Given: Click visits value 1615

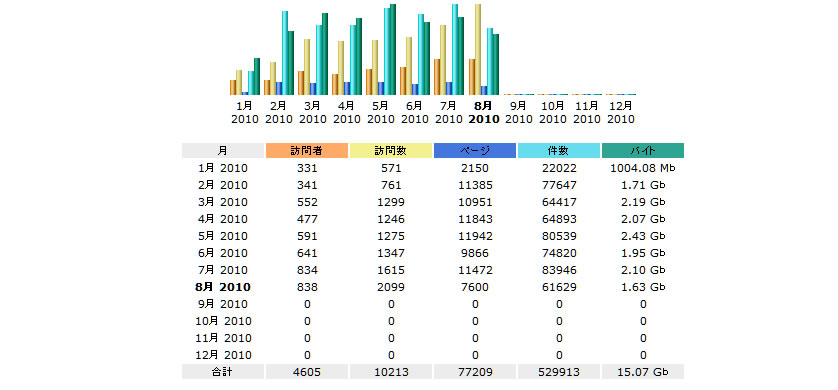Looking at the screenshot, I should [391, 270].
